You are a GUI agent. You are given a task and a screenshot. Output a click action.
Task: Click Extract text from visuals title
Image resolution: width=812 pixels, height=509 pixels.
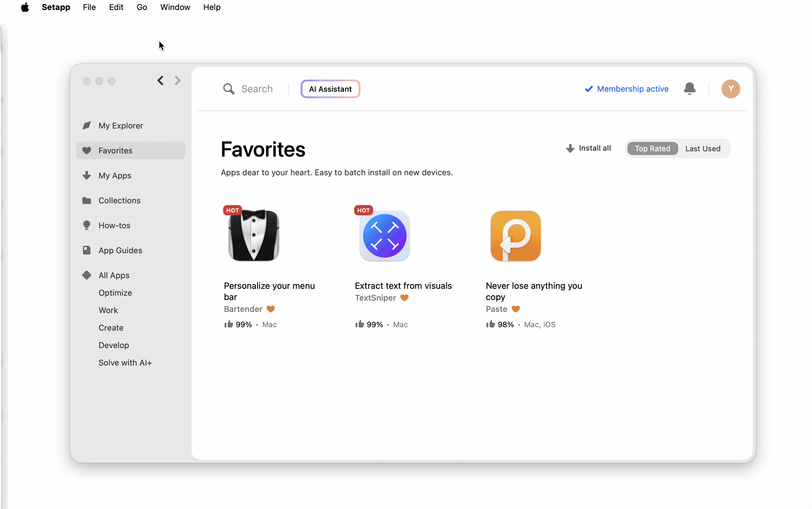[x=403, y=285]
